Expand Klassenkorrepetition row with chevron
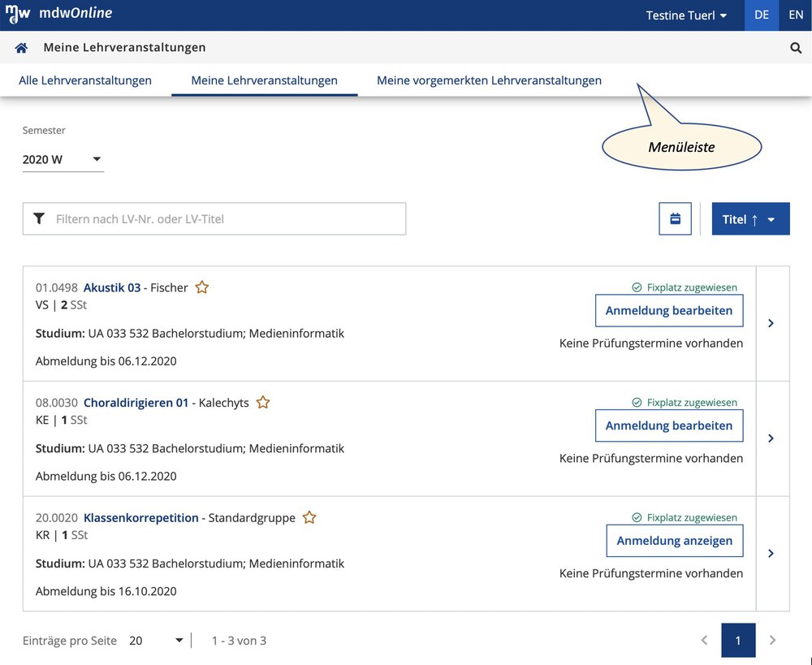The height and width of the screenshot is (665, 812). [x=771, y=554]
